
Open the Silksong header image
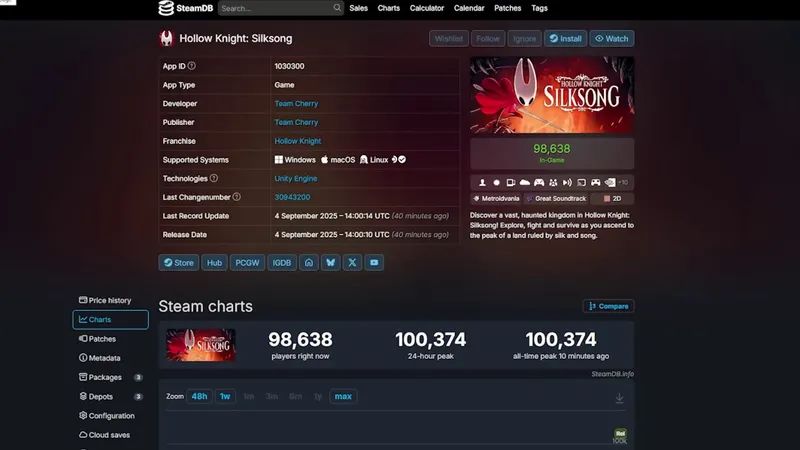[x=552, y=95]
